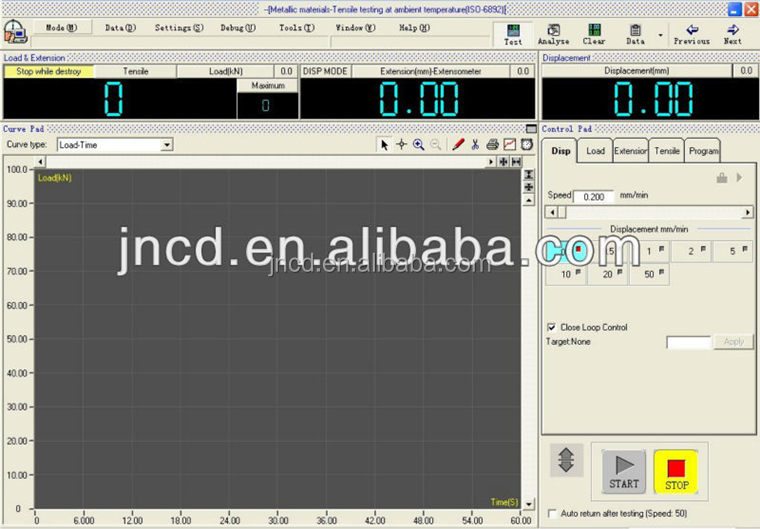This screenshot has width=760, height=529.
Task: Open the Mode menu
Action: tap(62, 28)
